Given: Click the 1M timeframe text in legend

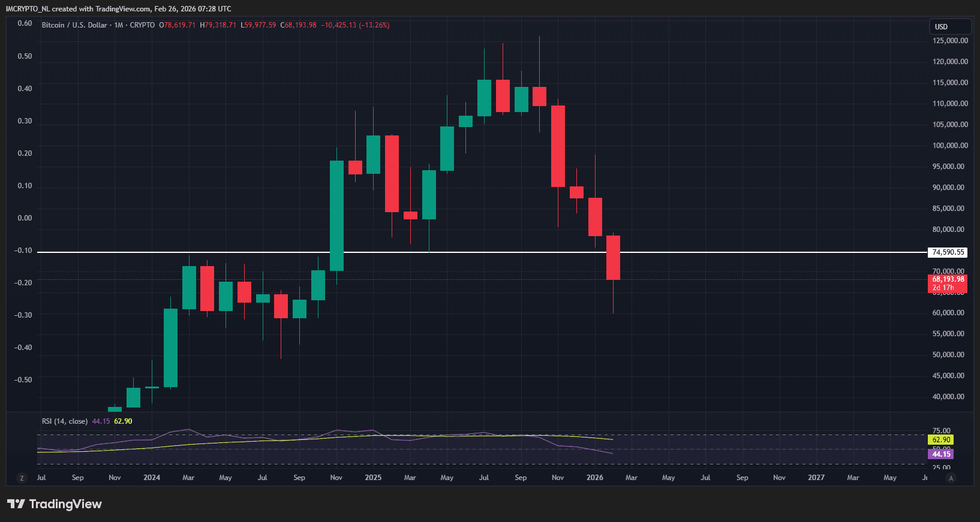Looking at the screenshot, I should click(118, 25).
